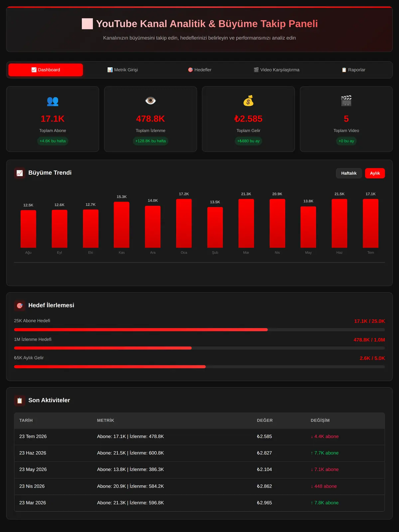Viewport: 399px width, 532px height.
Task: Click the Ağu bar in growth chart
Action: coord(28,229)
